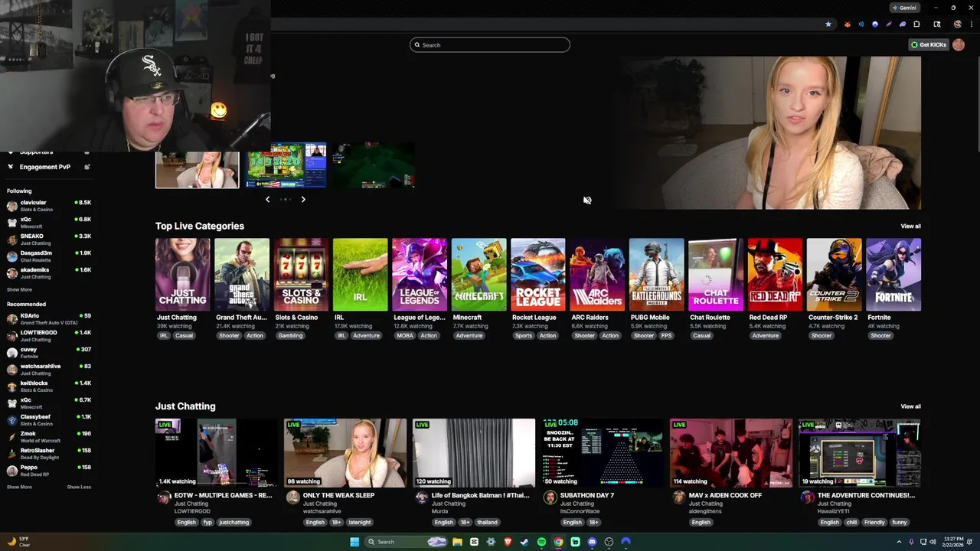This screenshot has width=980, height=551.
Task: Bookmark the page with the star icon
Action: 828,24
